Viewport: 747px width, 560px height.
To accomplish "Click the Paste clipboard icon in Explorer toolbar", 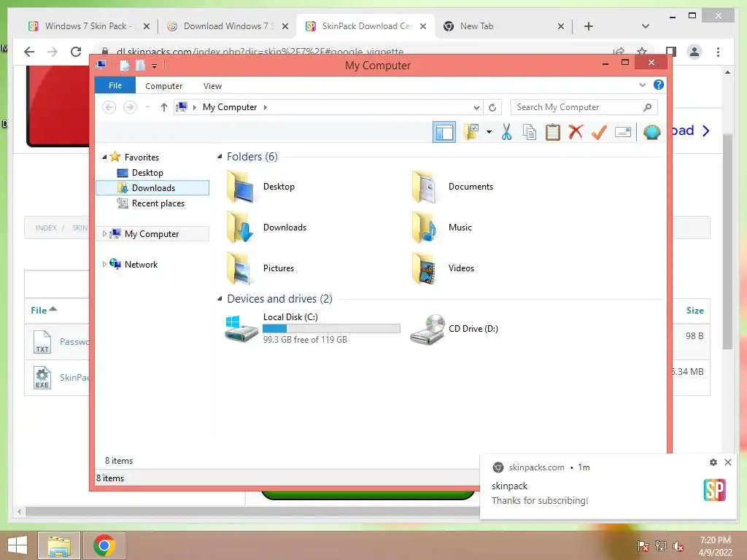I will [553, 132].
